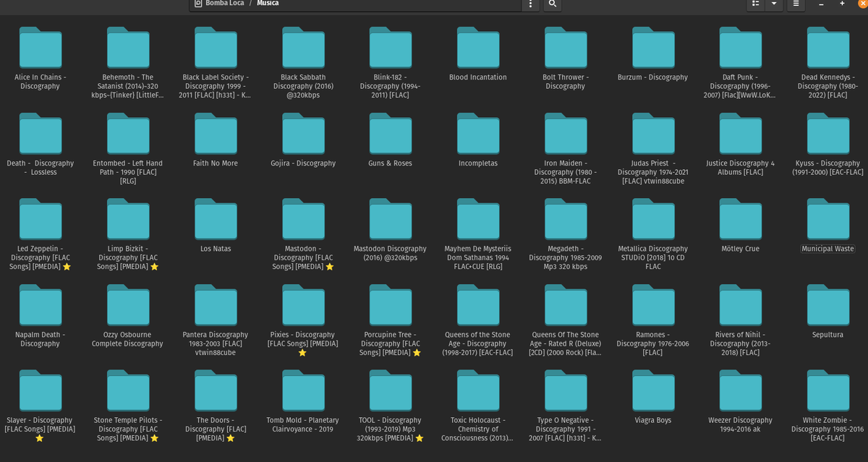Toggle list/grid view button
This screenshot has height=462, width=868.
(x=755, y=4)
